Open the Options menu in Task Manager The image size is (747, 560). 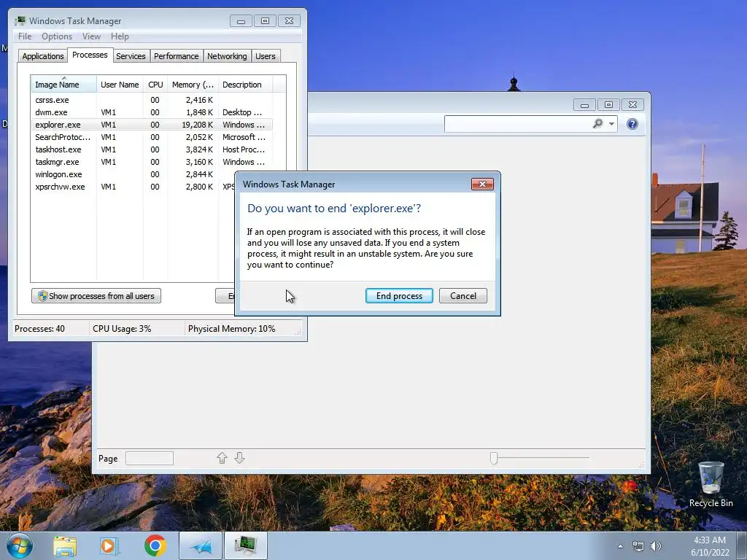(x=57, y=36)
